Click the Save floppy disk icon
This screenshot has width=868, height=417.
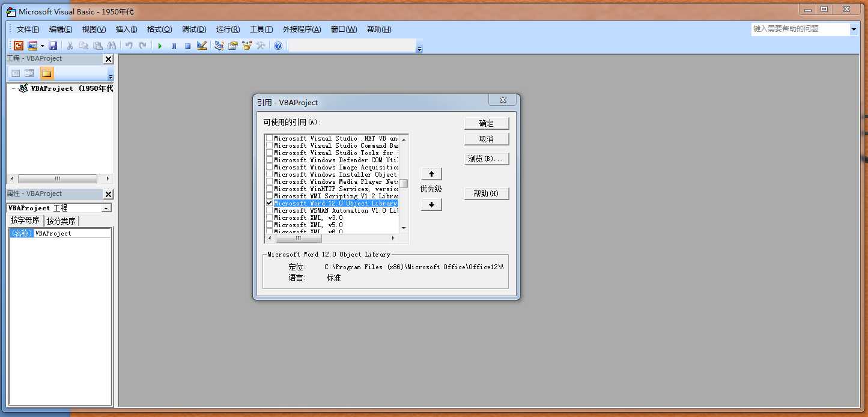pos(53,46)
